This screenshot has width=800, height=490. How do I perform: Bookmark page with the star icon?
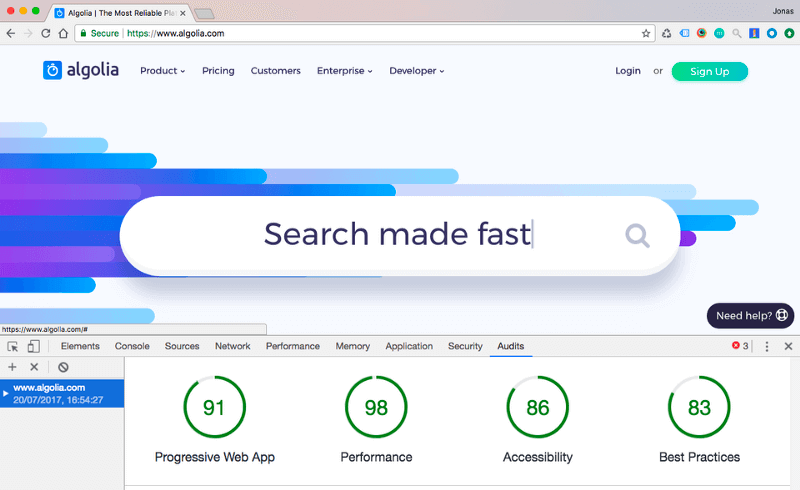[646, 34]
